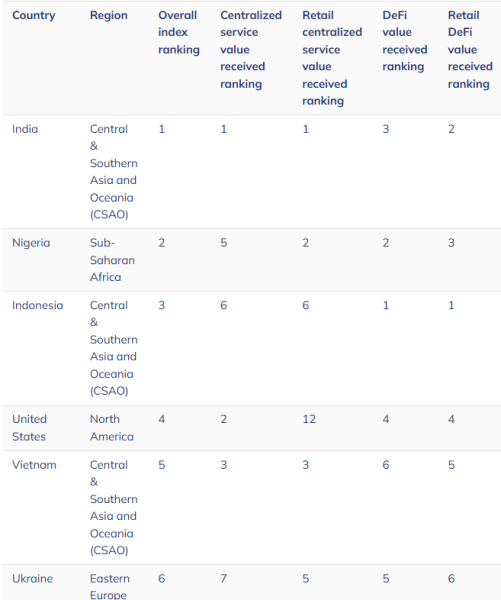Click the DeFi value received ranking header
The width and height of the screenshot is (501, 600).
(x=405, y=41)
